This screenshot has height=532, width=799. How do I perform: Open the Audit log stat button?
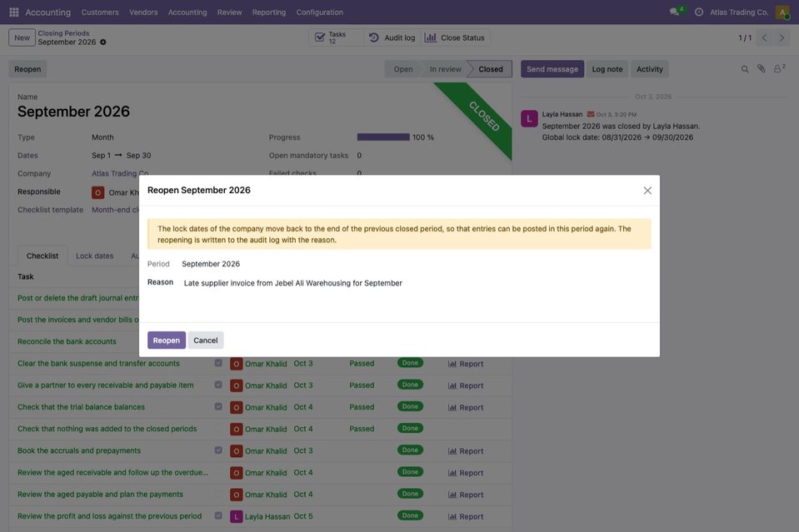tap(392, 37)
